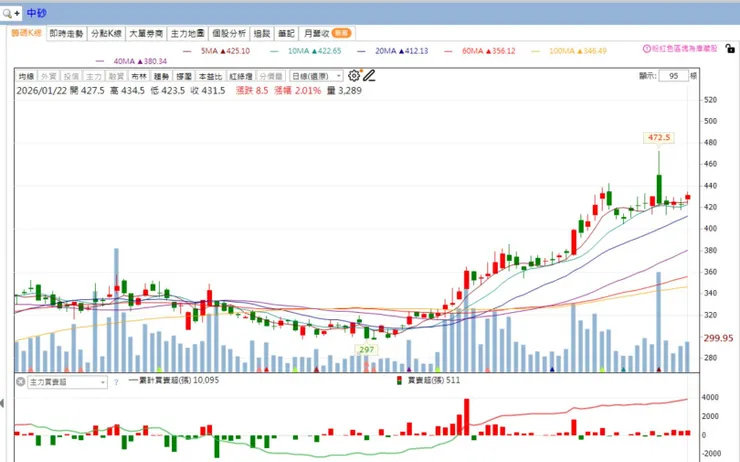Screen dimensions: 740x462
Task: Toggle 布林 Bollinger bands
Action: (x=139, y=76)
